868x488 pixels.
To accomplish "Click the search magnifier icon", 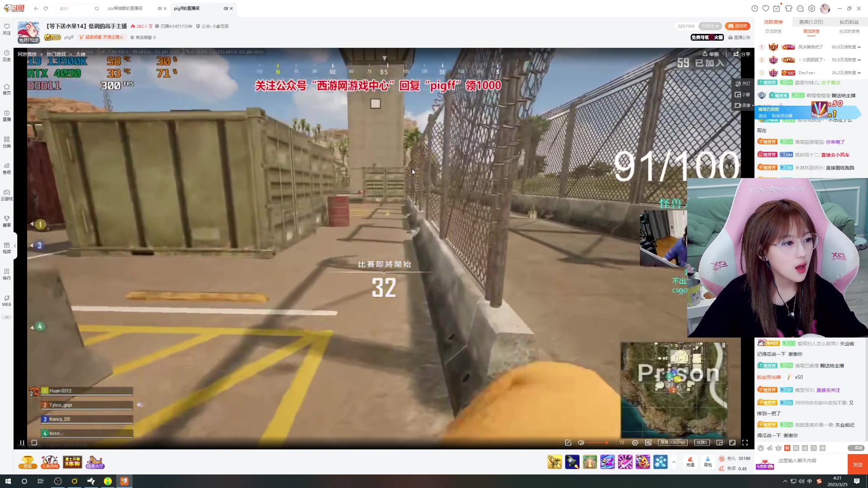I will (x=97, y=8).
